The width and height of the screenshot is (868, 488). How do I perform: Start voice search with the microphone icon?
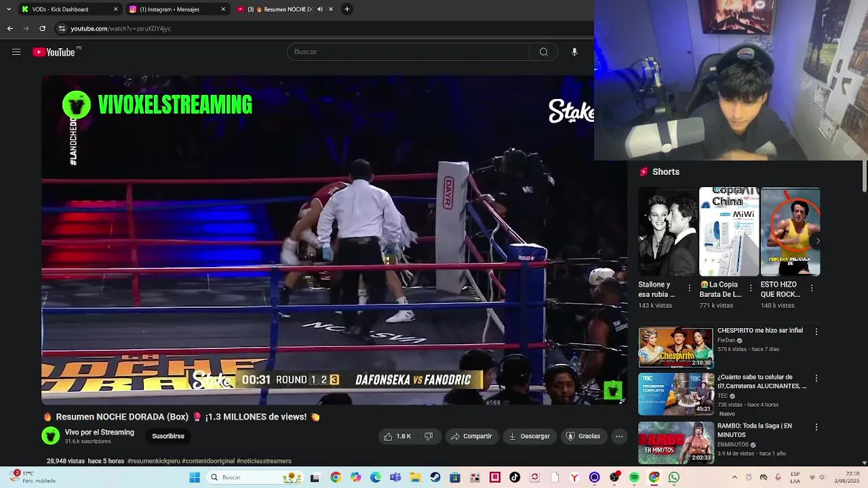[574, 52]
